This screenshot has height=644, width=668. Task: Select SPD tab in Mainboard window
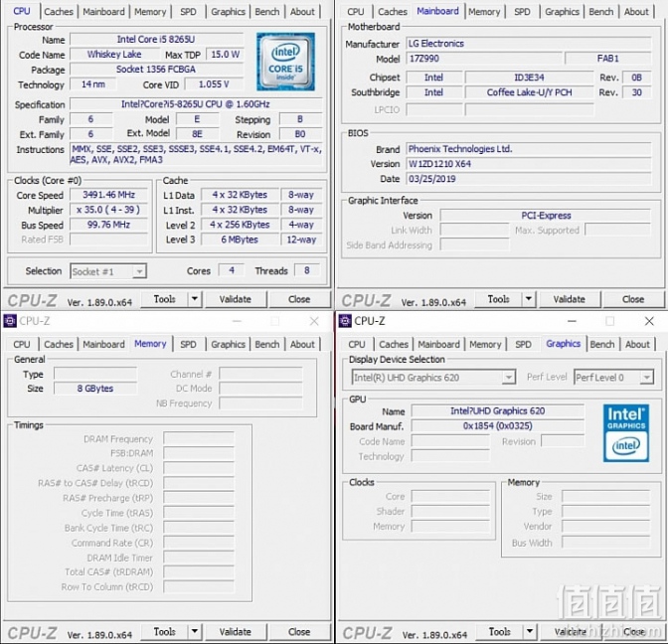[522, 12]
